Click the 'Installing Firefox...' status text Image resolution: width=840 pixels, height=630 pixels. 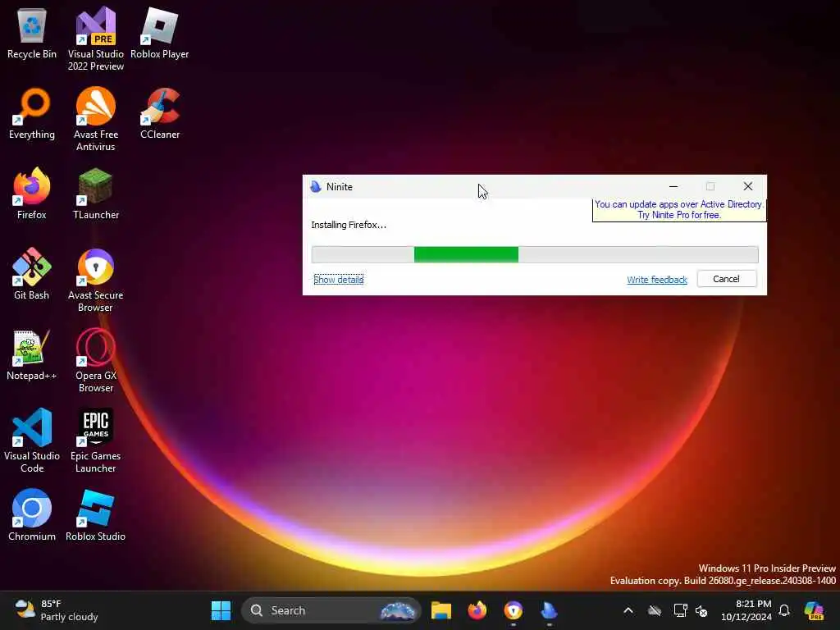tap(348, 225)
